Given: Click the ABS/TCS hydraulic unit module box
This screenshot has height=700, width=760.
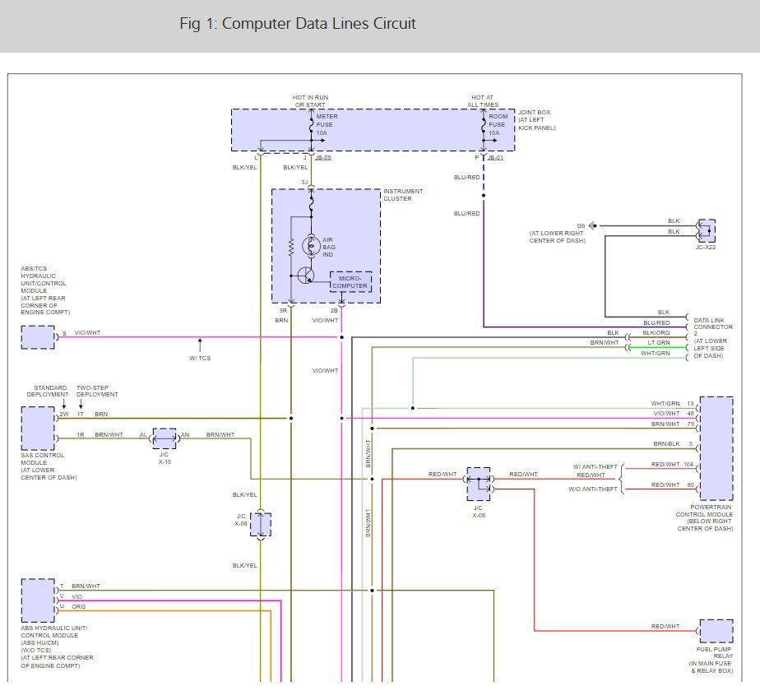Looking at the screenshot, I should pyautogui.click(x=38, y=337).
